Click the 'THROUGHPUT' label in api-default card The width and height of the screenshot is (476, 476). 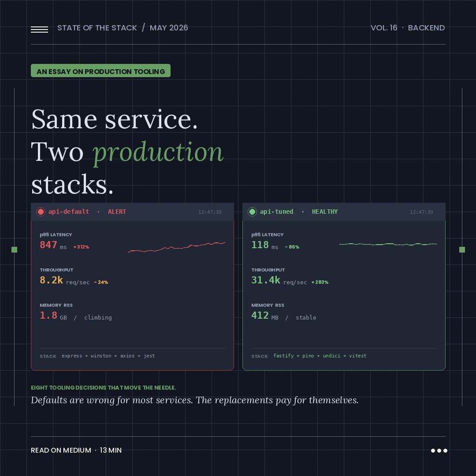56,270
